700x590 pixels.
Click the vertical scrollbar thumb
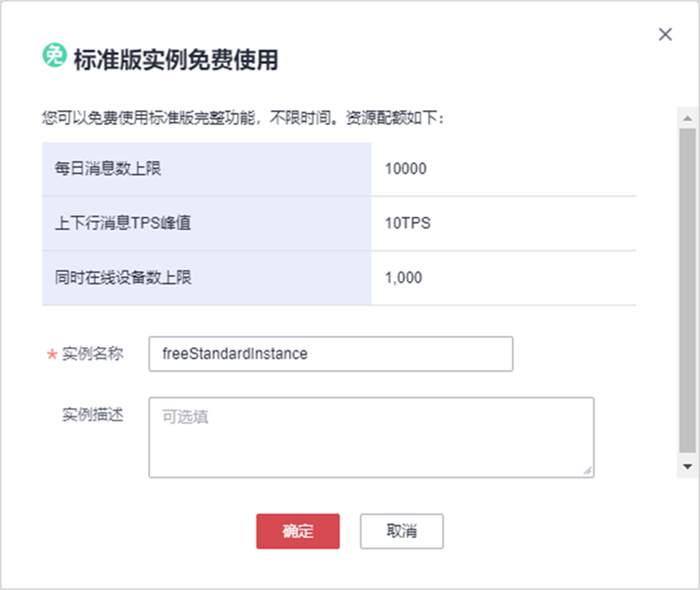click(x=686, y=290)
